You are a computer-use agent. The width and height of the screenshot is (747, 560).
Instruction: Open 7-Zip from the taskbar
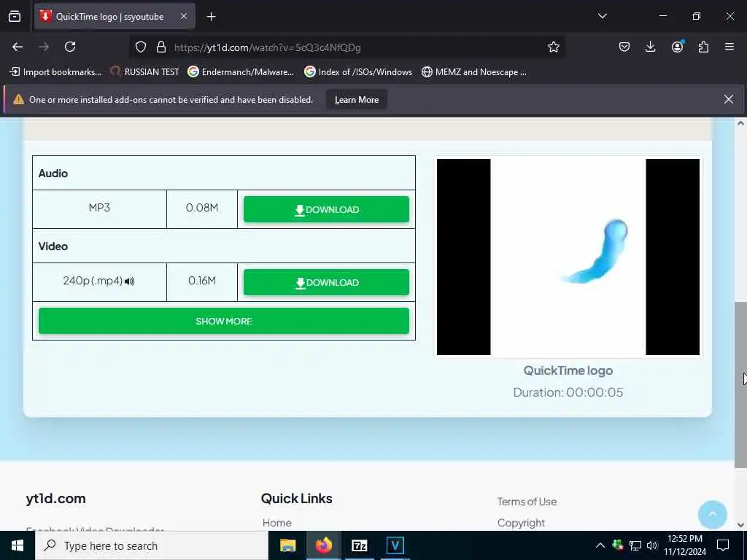(x=359, y=545)
